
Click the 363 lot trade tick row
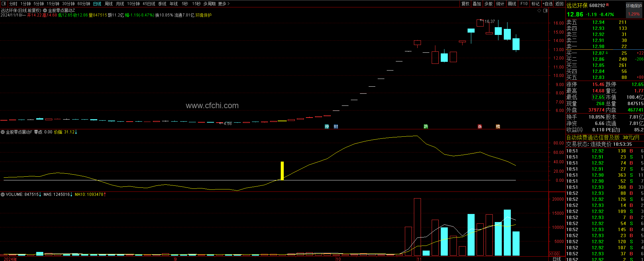click(x=604, y=175)
